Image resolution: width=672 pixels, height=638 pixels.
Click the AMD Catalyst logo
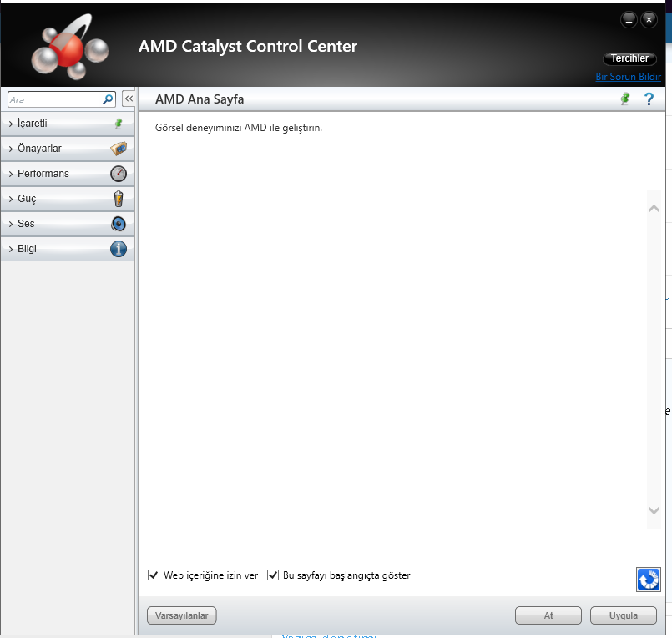tap(70, 46)
